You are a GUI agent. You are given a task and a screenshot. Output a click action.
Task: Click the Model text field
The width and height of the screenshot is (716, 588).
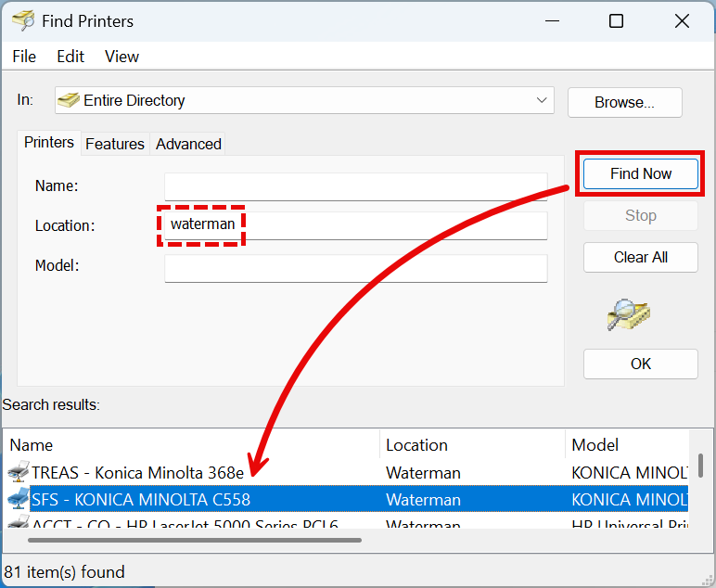[x=355, y=268]
